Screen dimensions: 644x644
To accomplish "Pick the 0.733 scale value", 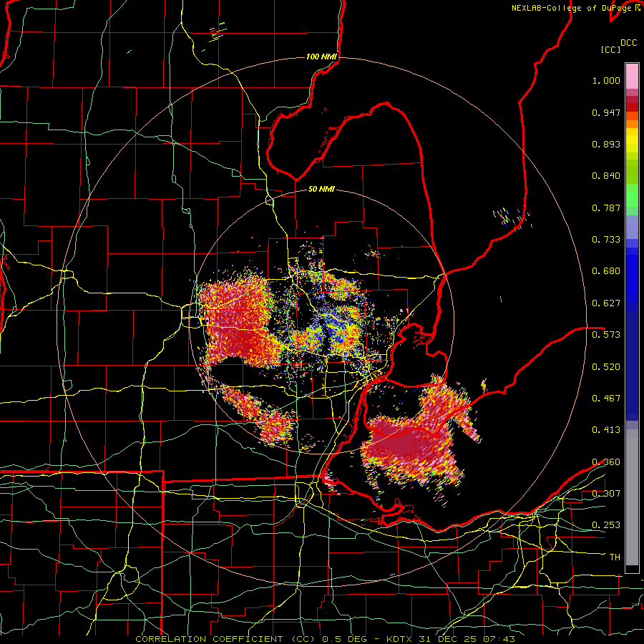I will [606, 240].
